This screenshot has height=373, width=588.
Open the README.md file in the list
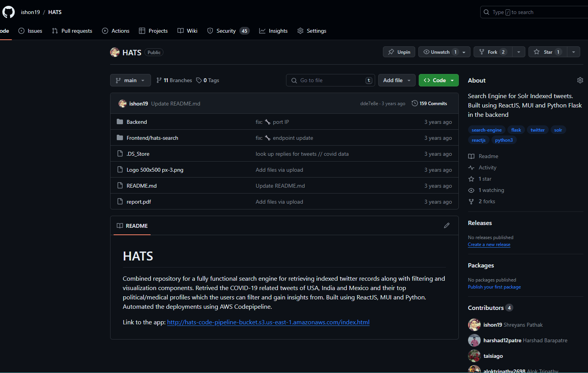pos(142,186)
